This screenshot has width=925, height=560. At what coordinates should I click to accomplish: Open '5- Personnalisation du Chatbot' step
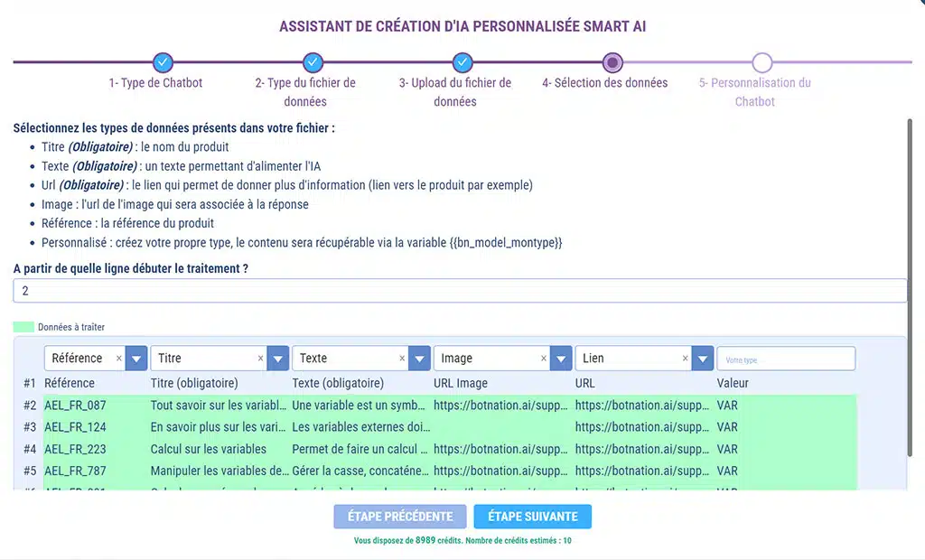[755, 92]
